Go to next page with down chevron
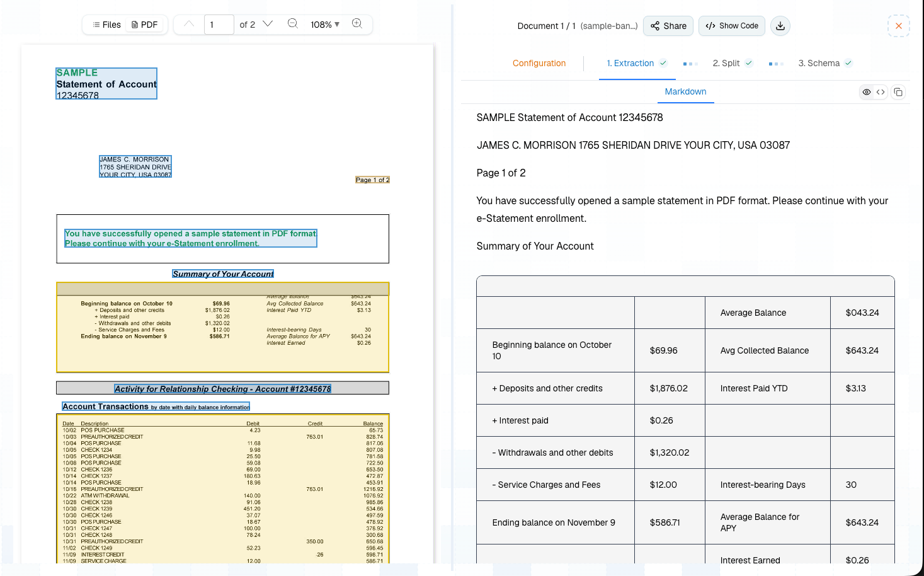 pyautogui.click(x=268, y=24)
